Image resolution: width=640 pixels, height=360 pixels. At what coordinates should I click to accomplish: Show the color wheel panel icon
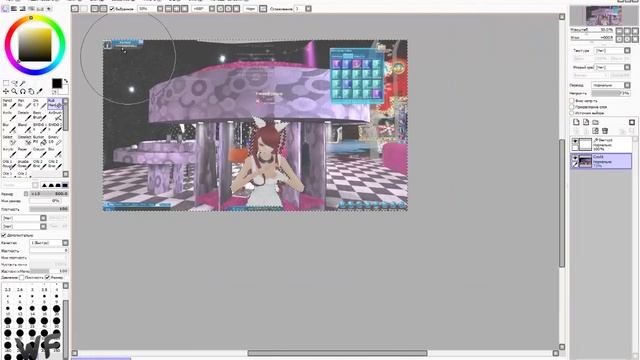pos(6,9)
